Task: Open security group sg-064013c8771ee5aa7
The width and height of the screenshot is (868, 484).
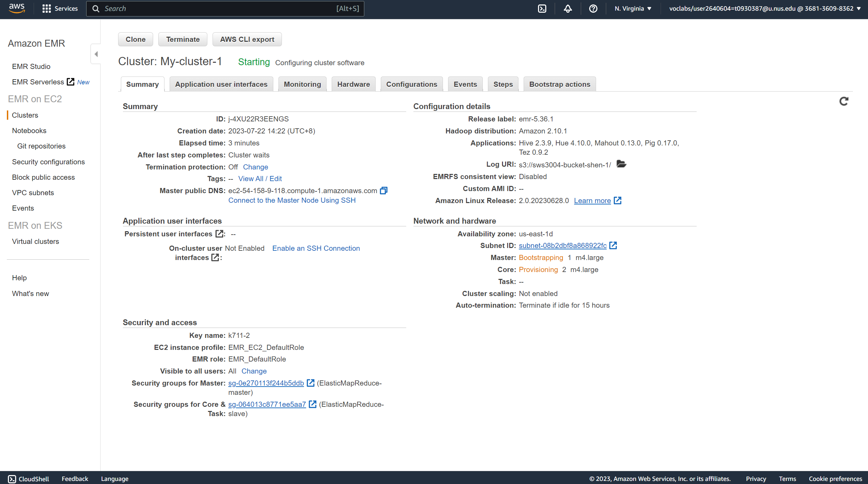Action: [267, 404]
